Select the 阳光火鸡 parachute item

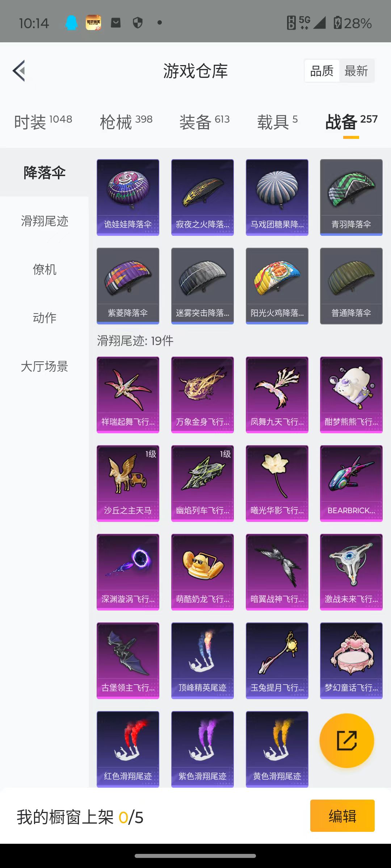[x=277, y=286]
